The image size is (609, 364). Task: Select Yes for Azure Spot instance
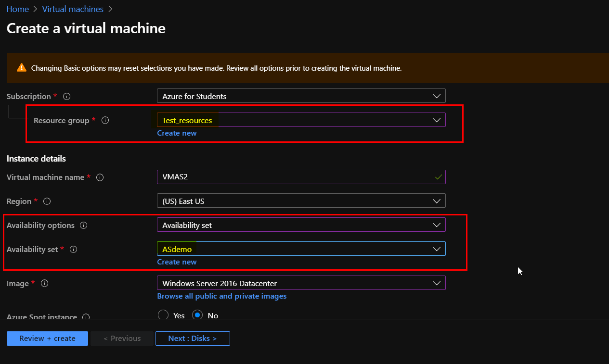click(x=163, y=315)
